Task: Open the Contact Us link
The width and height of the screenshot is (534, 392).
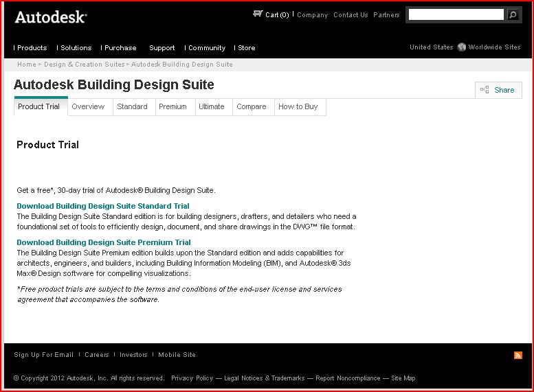Action: pos(351,15)
